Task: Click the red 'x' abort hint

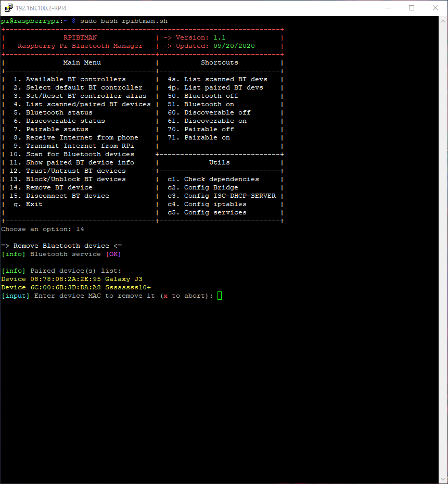Action: (x=165, y=296)
